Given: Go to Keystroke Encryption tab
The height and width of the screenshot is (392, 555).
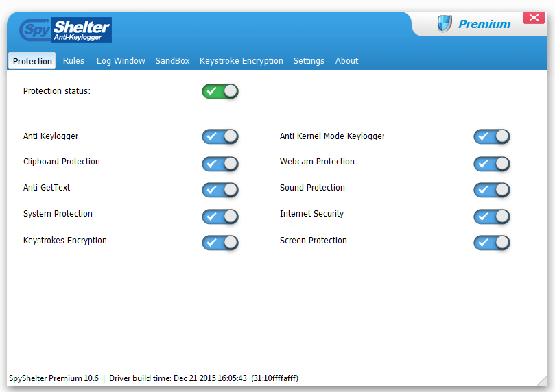Looking at the screenshot, I should [x=241, y=61].
